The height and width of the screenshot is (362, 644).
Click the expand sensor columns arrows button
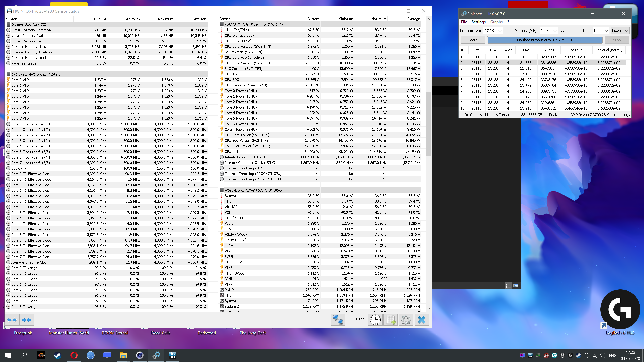point(12,320)
